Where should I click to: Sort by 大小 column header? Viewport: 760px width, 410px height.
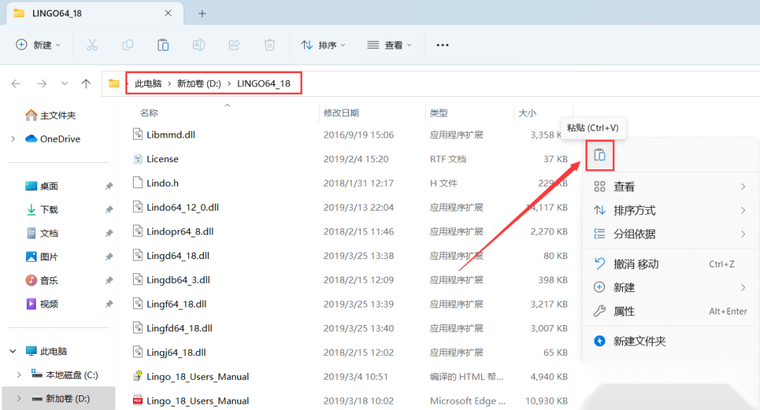527,113
